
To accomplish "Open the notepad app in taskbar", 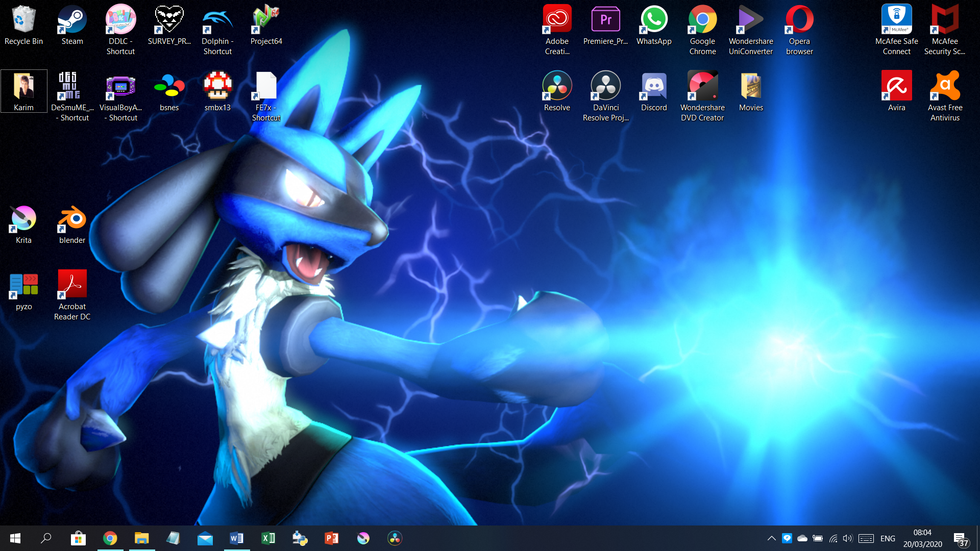I will [173, 538].
